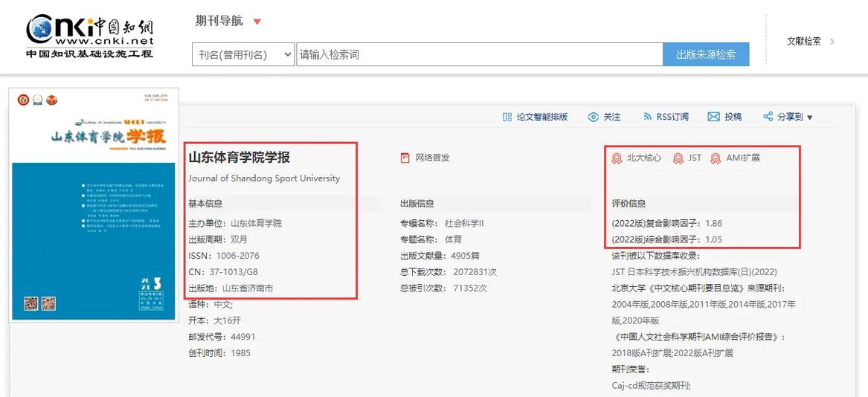Click the 北大核心 medal icon
868x397 pixels.
(x=617, y=158)
